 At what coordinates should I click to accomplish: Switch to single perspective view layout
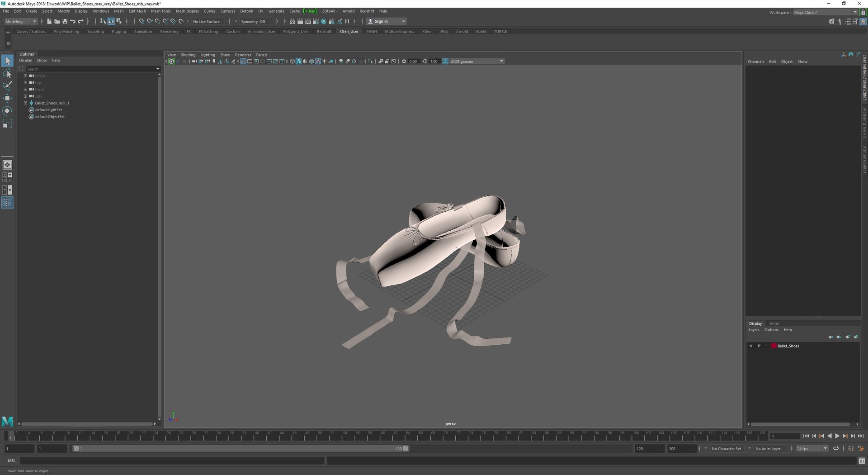click(x=7, y=165)
